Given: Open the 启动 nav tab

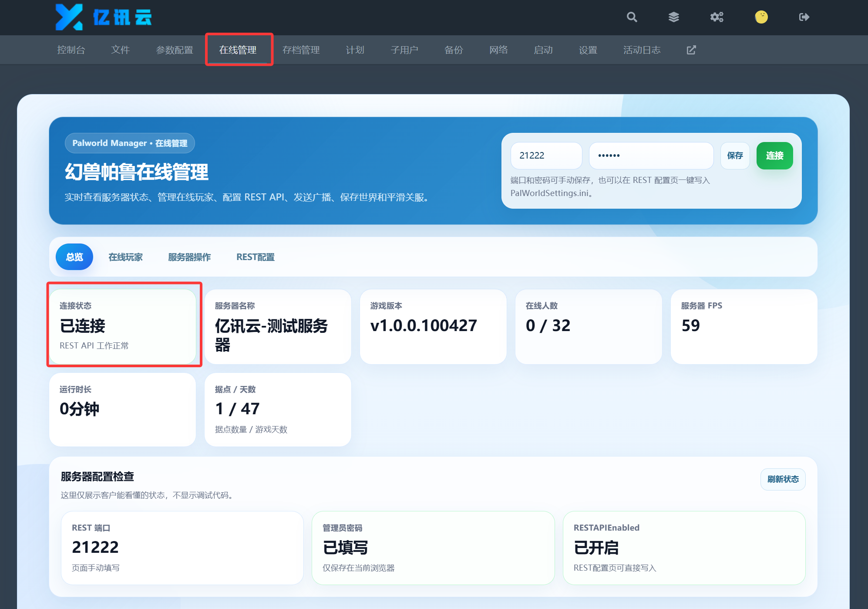Looking at the screenshot, I should pos(543,50).
